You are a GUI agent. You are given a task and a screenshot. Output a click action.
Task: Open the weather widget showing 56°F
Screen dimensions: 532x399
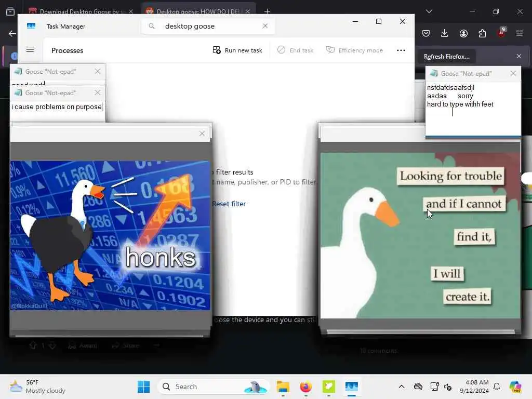coord(37,387)
